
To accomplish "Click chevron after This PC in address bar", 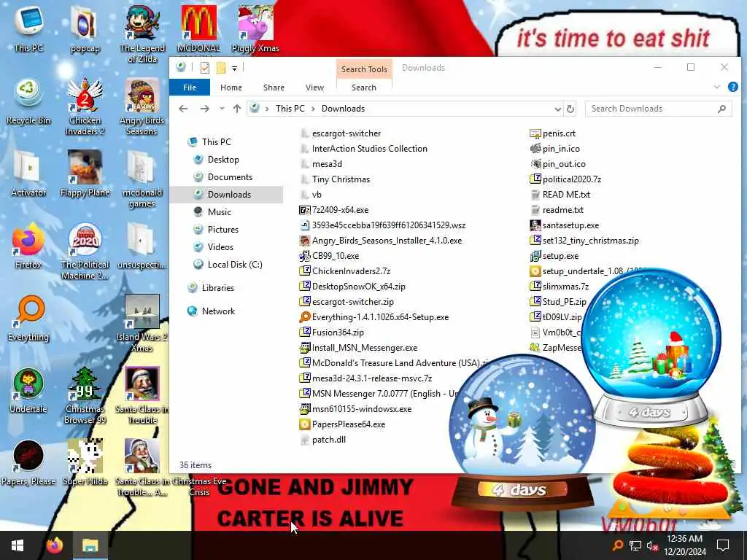I will pos(313,109).
